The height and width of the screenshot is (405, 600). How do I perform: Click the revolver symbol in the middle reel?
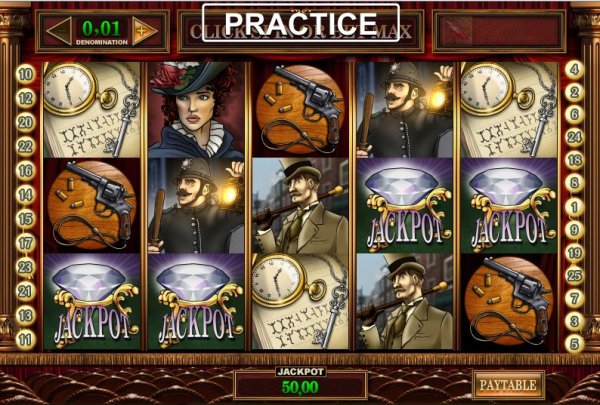pyautogui.click(x=300, y=110)
